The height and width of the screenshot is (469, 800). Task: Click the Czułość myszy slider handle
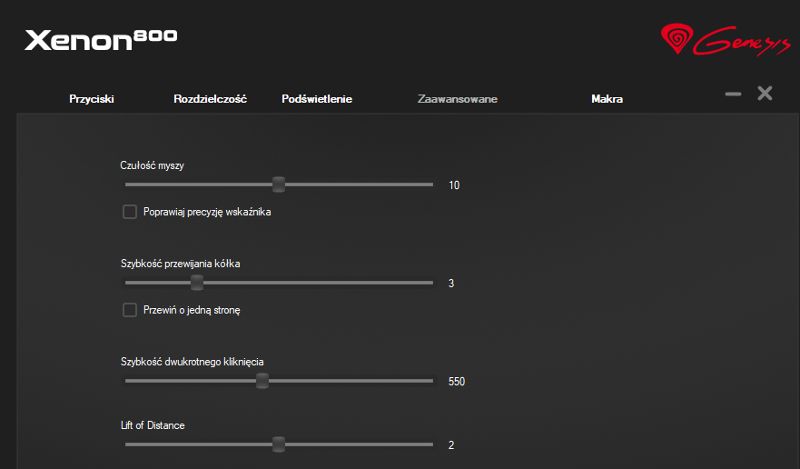click(x=279, y=184)
